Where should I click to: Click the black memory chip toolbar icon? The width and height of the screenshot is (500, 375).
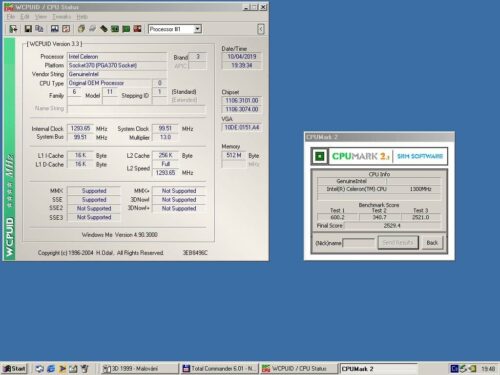point(104,29)
